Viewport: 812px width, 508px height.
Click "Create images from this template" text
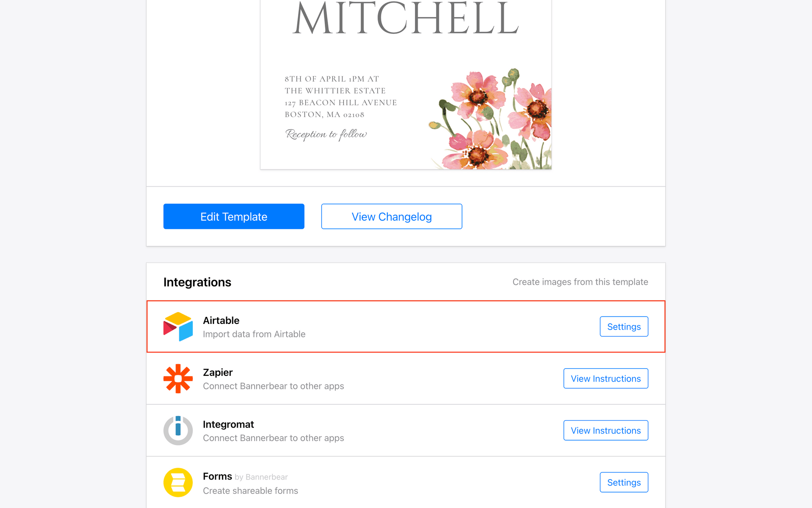[580, 282]
